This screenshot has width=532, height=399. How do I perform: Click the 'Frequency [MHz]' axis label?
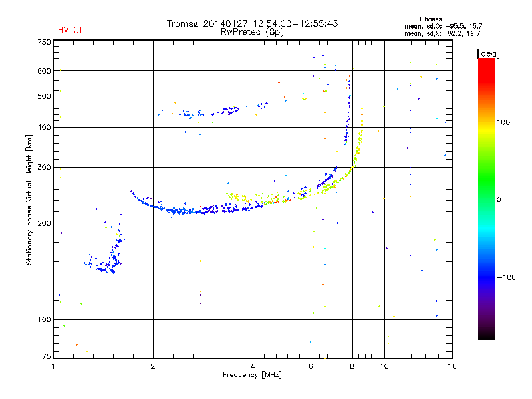252,375
